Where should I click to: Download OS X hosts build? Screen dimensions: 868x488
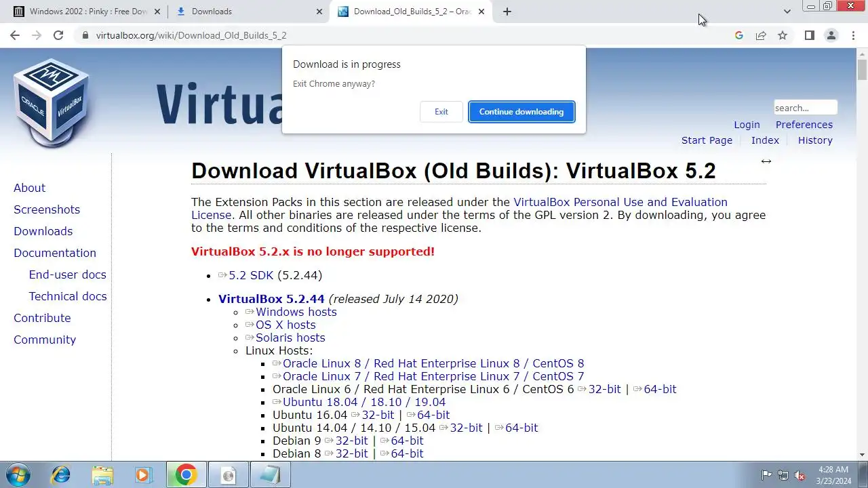point(285,325)
